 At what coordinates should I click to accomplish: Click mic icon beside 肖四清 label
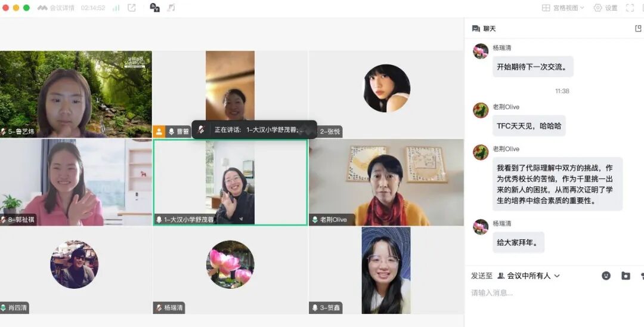tap(4, 308)
